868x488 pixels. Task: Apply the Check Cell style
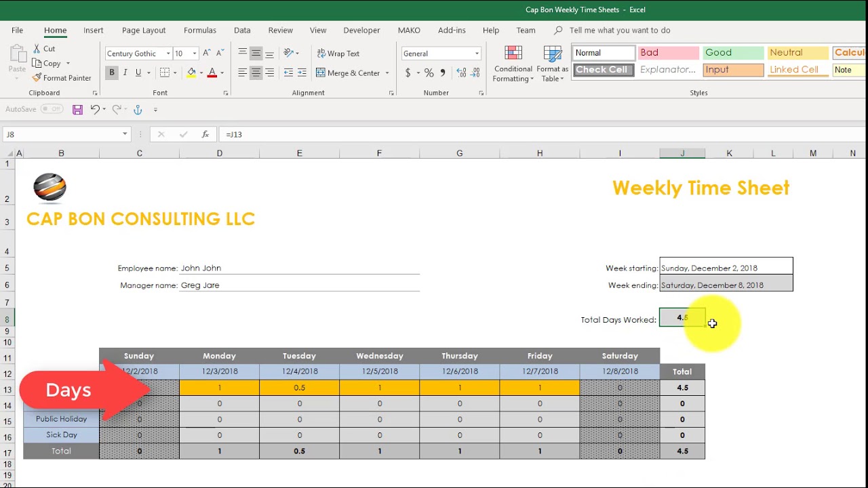coord(603,70)
